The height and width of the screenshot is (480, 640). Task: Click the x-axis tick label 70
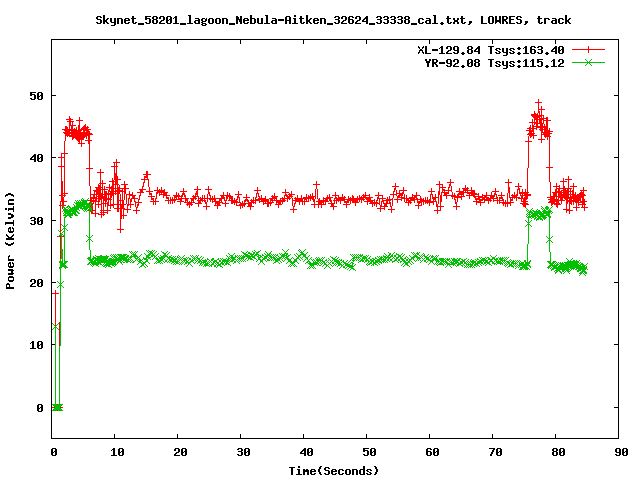(x=495, y=452)
